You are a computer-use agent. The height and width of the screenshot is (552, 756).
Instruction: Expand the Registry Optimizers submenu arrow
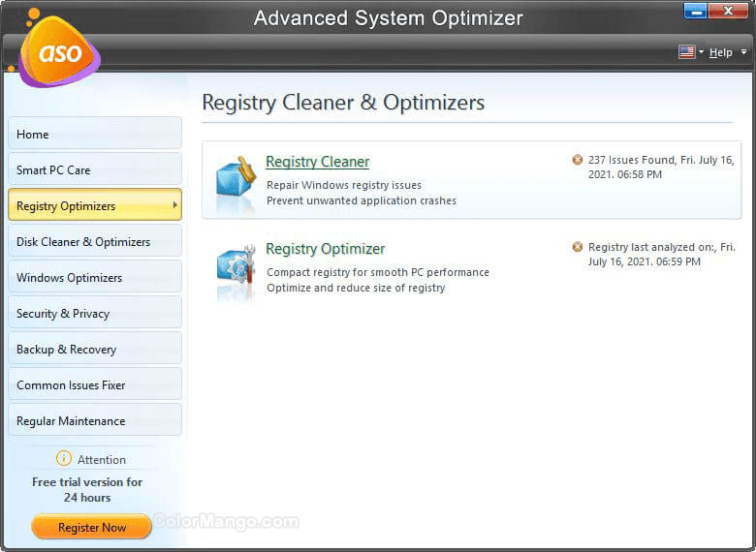point(174,205)
